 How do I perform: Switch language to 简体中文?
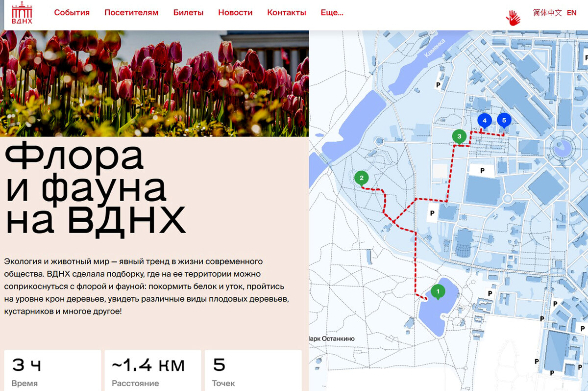(x=547, y=13)
